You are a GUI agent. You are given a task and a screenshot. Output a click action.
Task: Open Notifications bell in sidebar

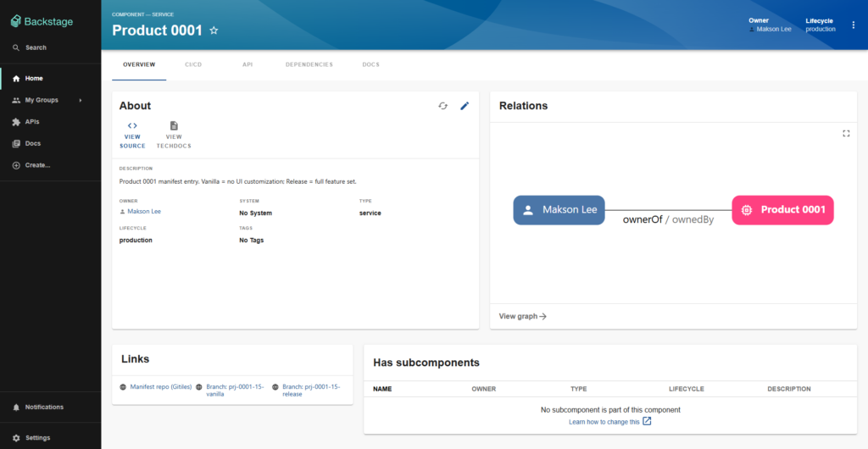(16, 407)
